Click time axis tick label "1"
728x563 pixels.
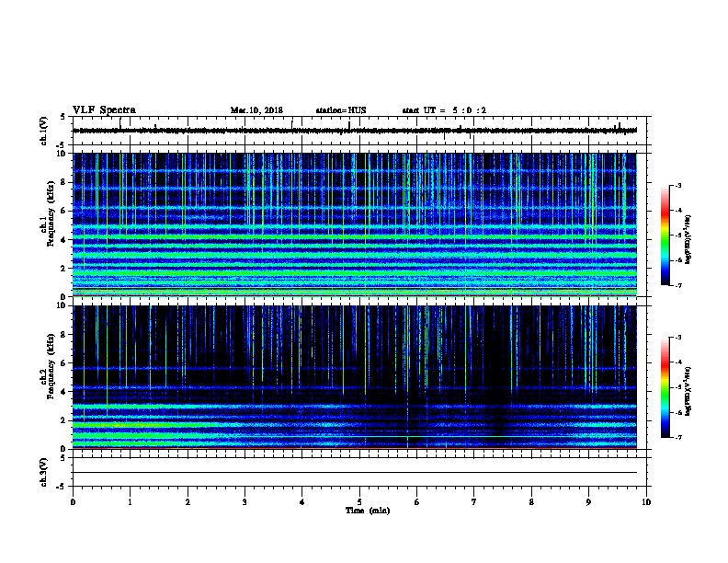coord(130,502)
